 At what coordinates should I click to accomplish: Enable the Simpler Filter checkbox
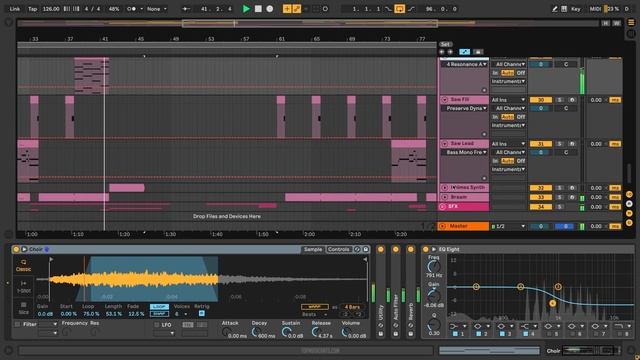point(17,324)
